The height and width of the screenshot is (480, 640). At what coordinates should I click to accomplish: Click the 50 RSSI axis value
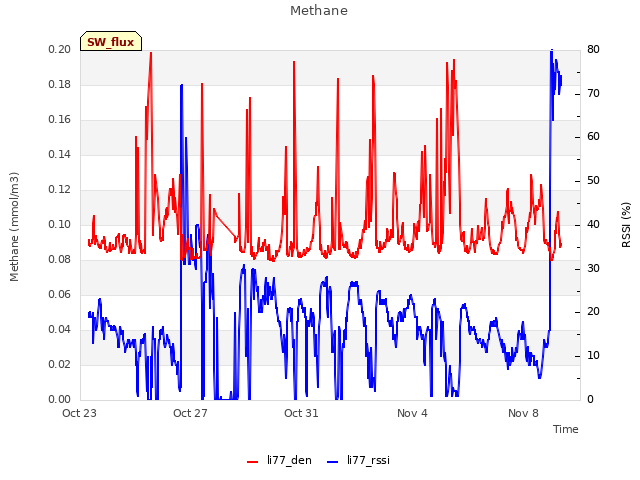pos(593,181)
